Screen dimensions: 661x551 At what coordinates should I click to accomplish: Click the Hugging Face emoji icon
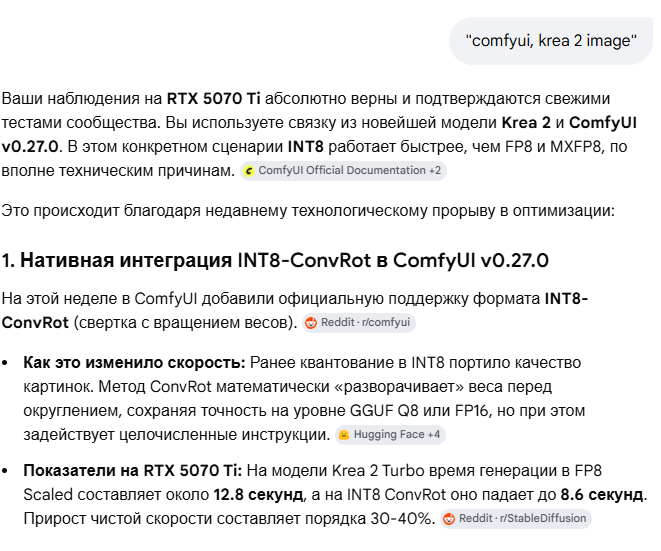(x=344, y=435)
